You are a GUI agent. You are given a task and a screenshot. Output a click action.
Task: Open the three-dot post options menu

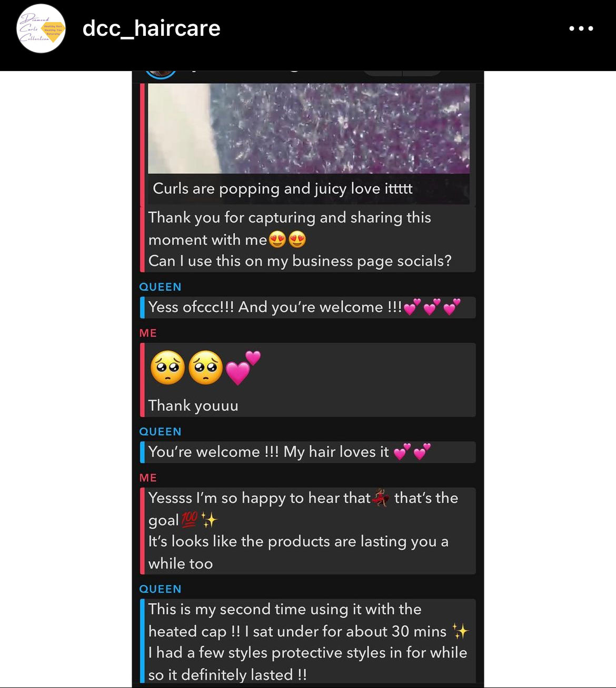coord(581,28)
